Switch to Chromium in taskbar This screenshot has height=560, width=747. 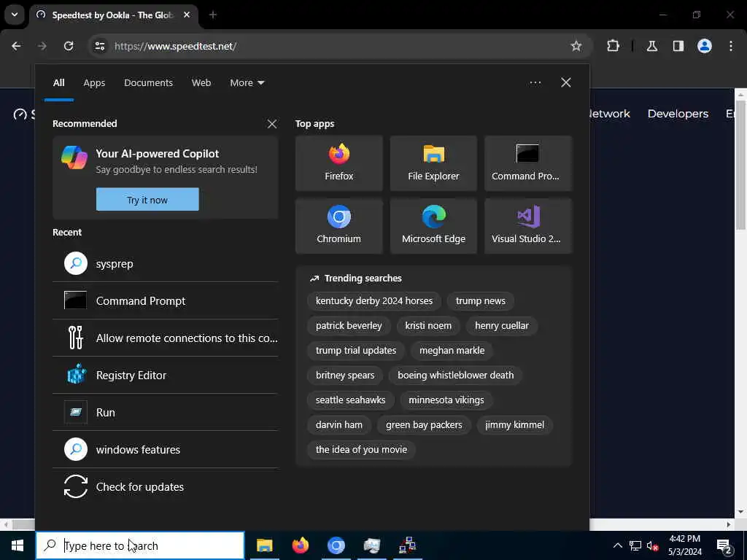click(x=336, y=545)
